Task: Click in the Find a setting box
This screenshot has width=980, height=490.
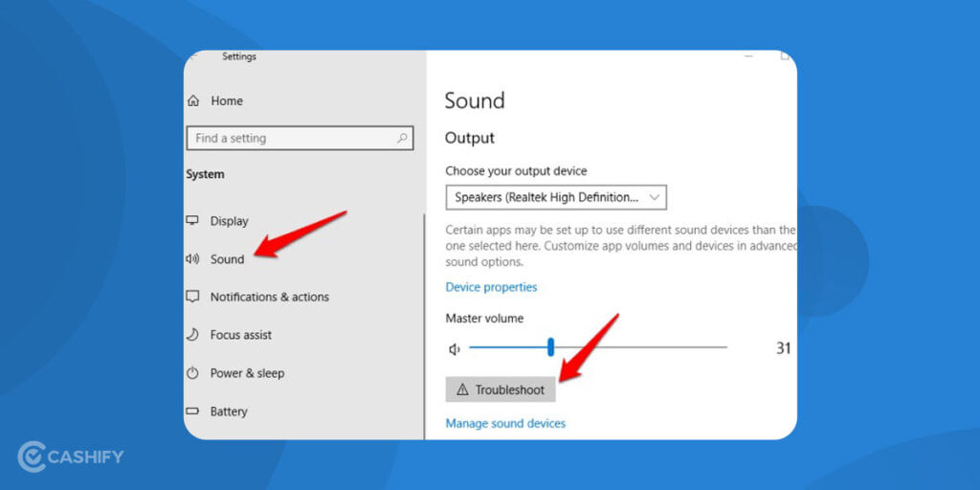Action: coord(300,138)
